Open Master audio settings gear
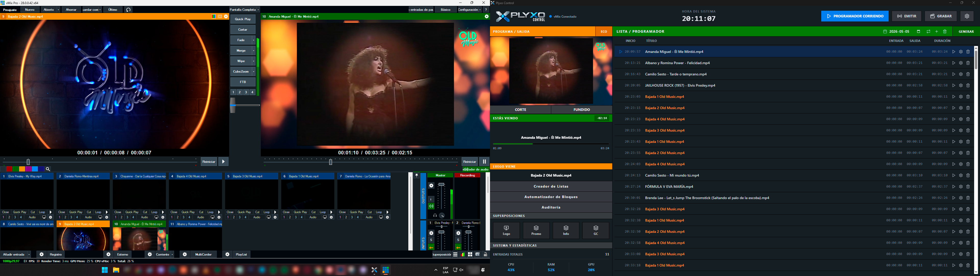This screenshot has height=276, width=980. pyautogui.click(x=431, y=186)
